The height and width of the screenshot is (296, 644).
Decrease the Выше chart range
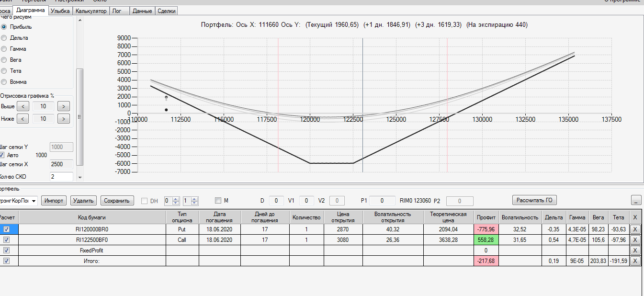(23, 106)
